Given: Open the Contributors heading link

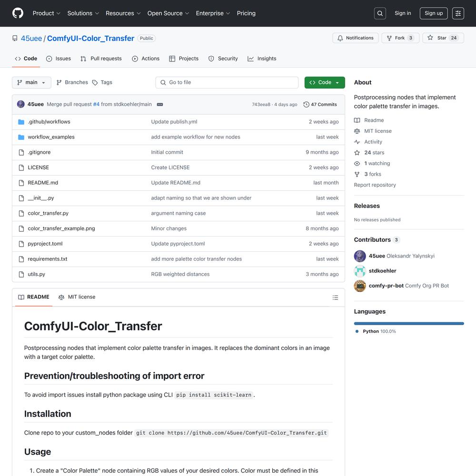Looking at the screenshot, I should coord(377,240).
